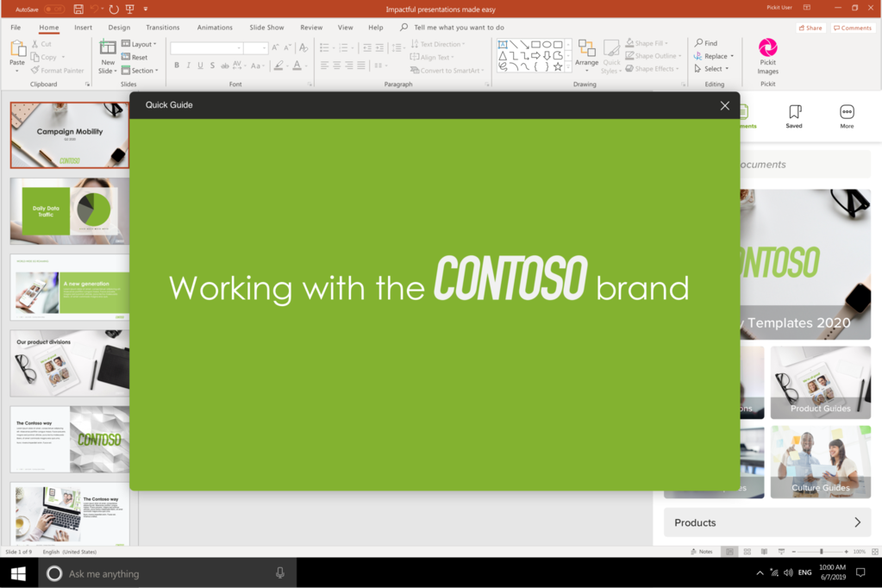Open the Paste clipboard icon
This screenshot has height=588, width=882.
point(17,49)
